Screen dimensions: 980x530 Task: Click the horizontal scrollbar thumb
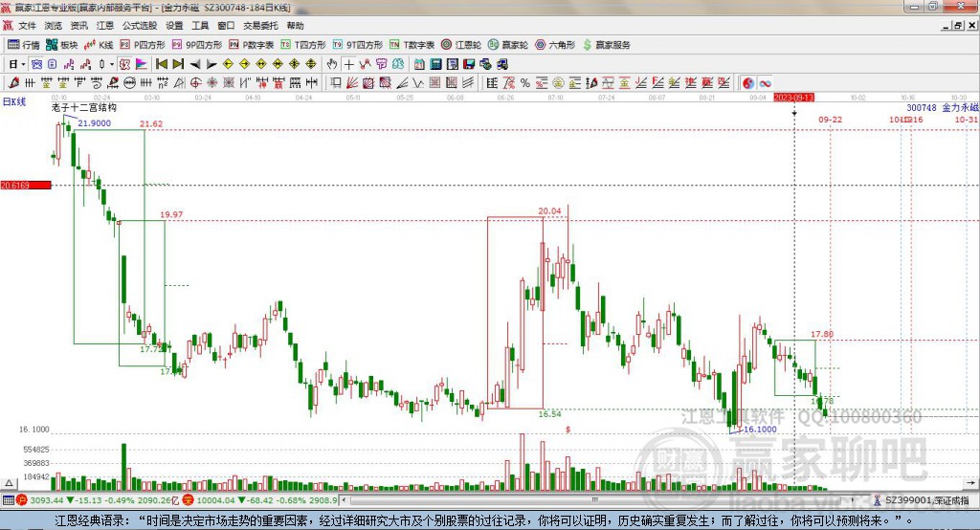point(595,500)
